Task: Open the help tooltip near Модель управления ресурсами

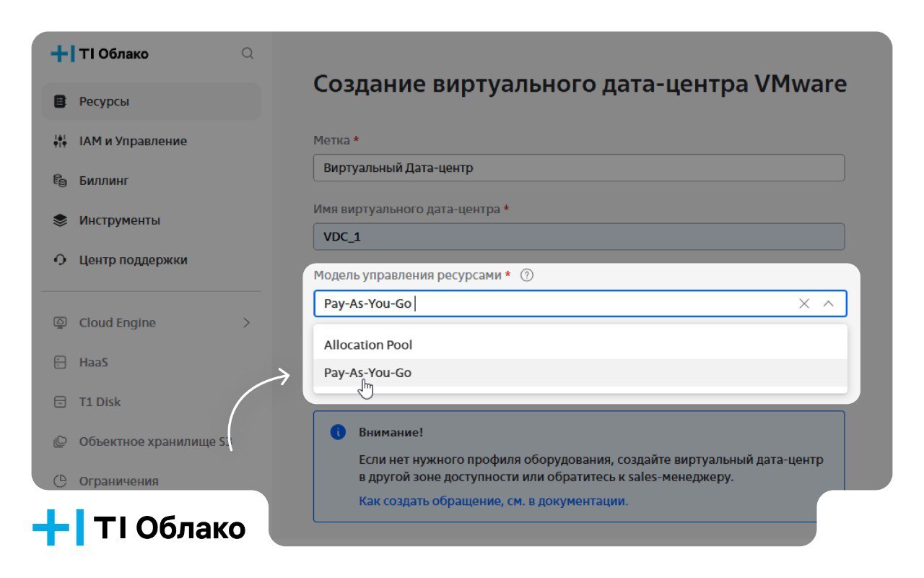Action: [x=528, y=275]
